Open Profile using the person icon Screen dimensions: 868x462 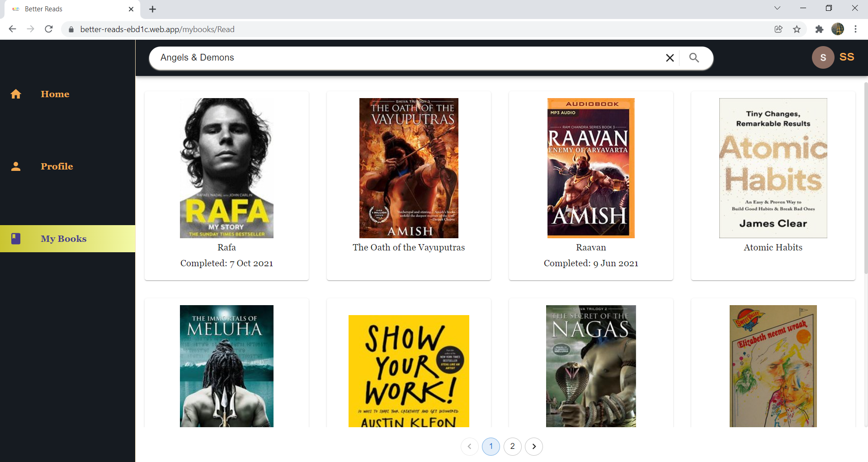coord(16,166)
